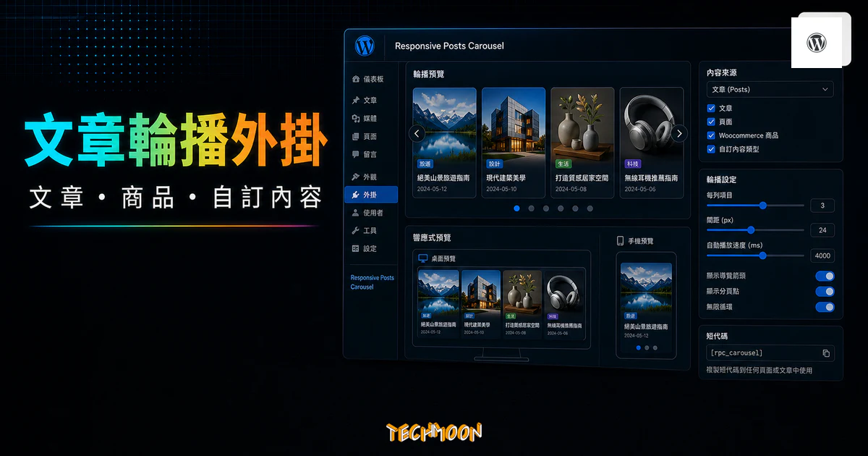Toggle 無限循環 switch off
The width and height of the screenshot is (868, 456).
(825, 307)
